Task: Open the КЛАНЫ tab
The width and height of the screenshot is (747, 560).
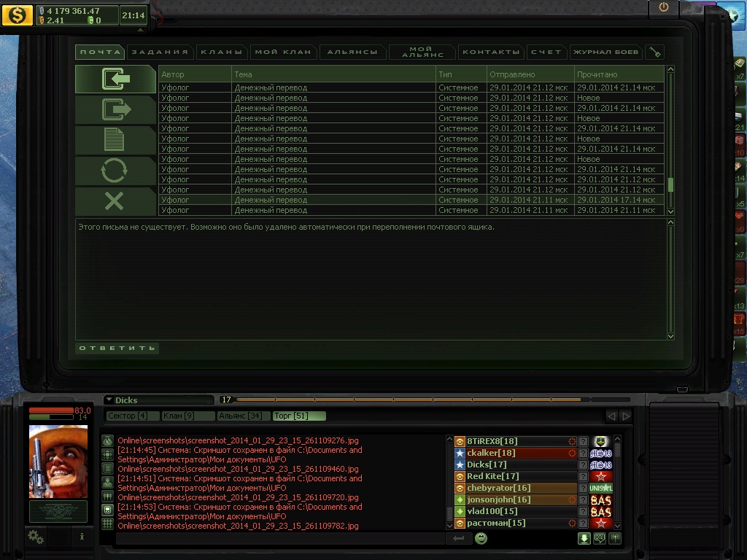Action: point(222,52)
